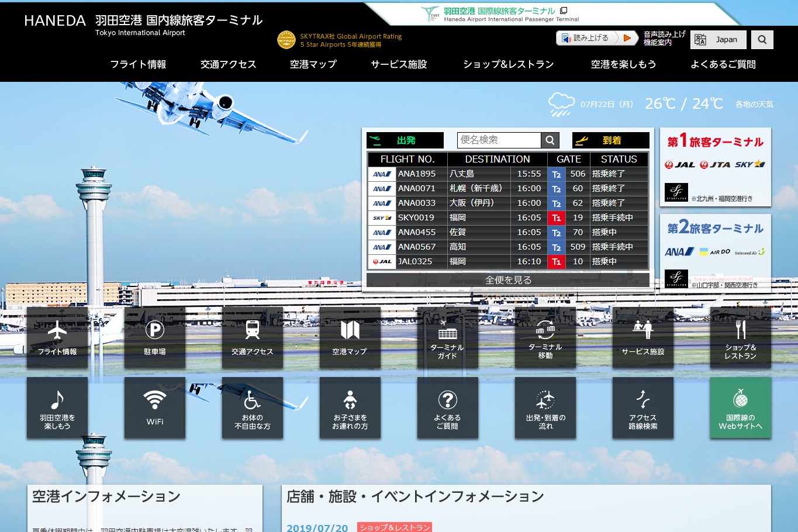Select flight ANA0071 row to 札幌
The height and width of the screenshot is (532, 798).
coord(508,188)
